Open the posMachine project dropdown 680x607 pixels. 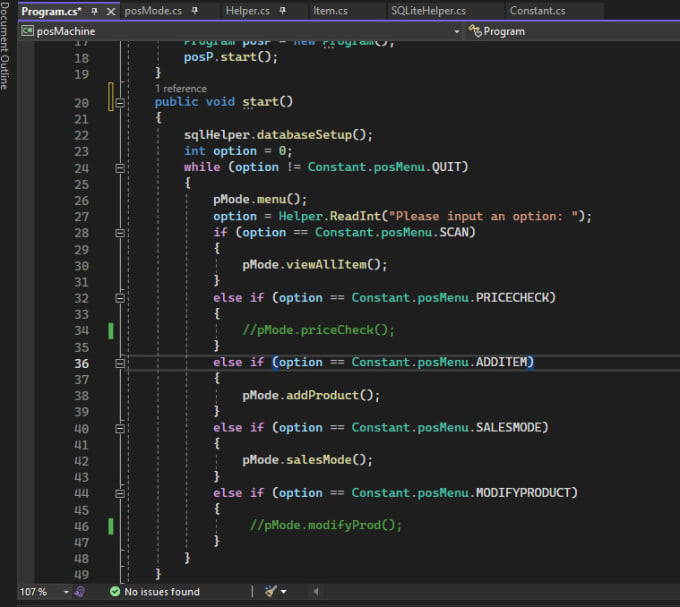pyautogui.click(x=457, y=32)
